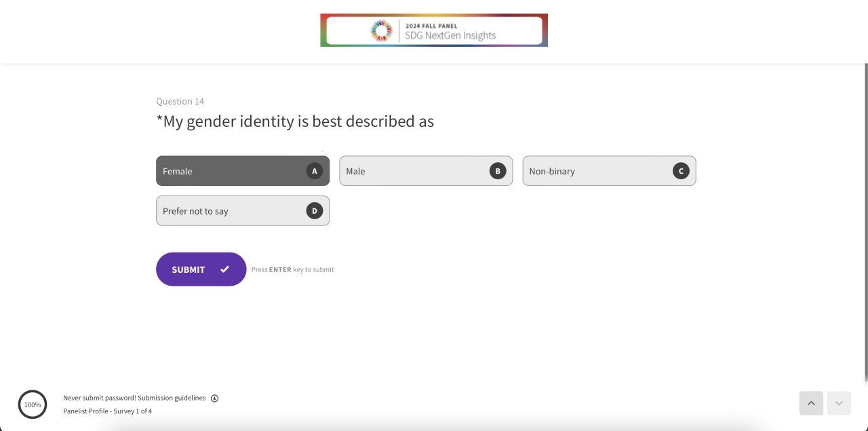This screenshot has height=431, width=868.
Task: Select the Female answer option
Action: click(243, 171)
